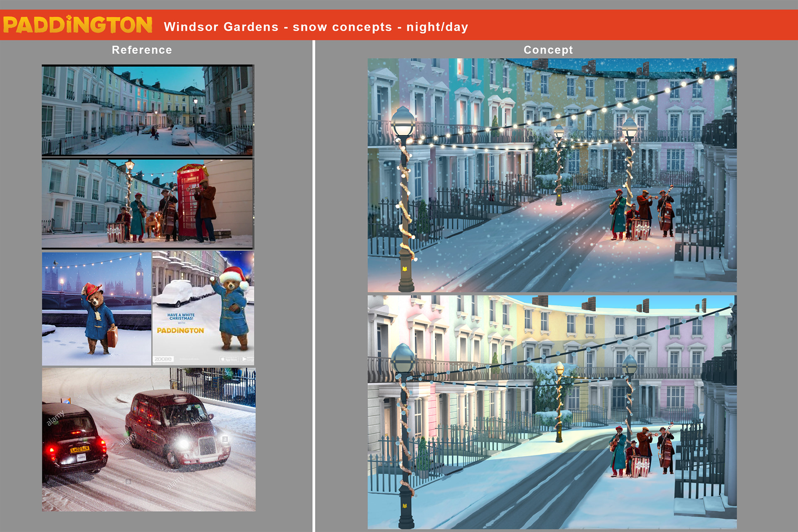Click the vertical white divider line

point(314,286)
